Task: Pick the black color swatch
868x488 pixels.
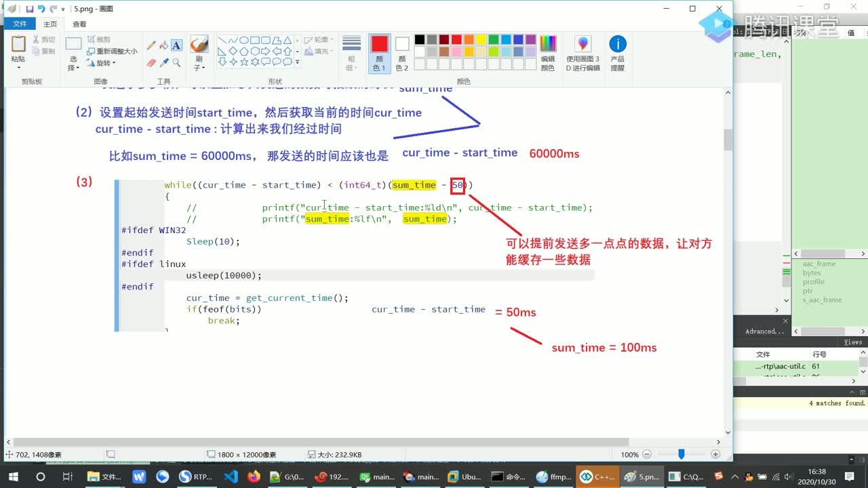Action: coord(420,40)
